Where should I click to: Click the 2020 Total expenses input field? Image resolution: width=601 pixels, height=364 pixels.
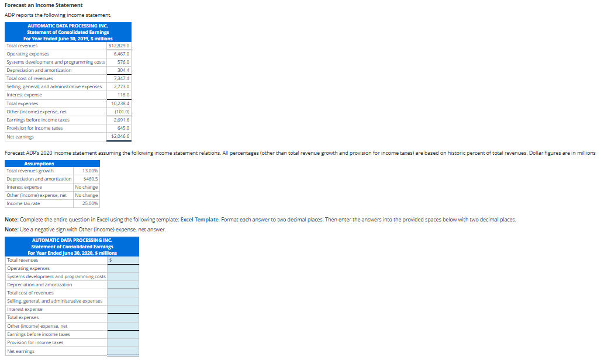tap(123, 318)
